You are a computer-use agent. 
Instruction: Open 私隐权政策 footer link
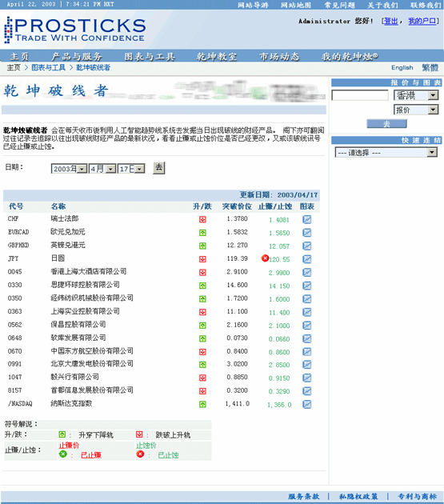[x=358, y=497]
